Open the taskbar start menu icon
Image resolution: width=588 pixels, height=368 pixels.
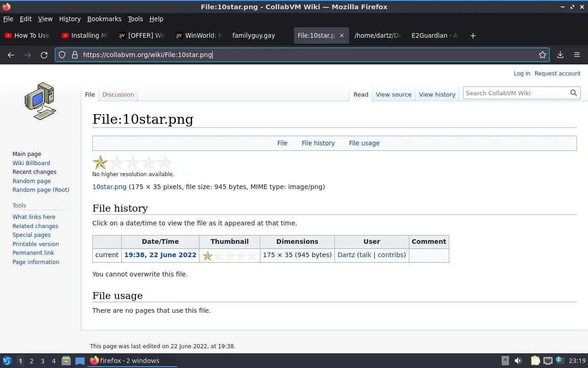[x=7, y=361]
